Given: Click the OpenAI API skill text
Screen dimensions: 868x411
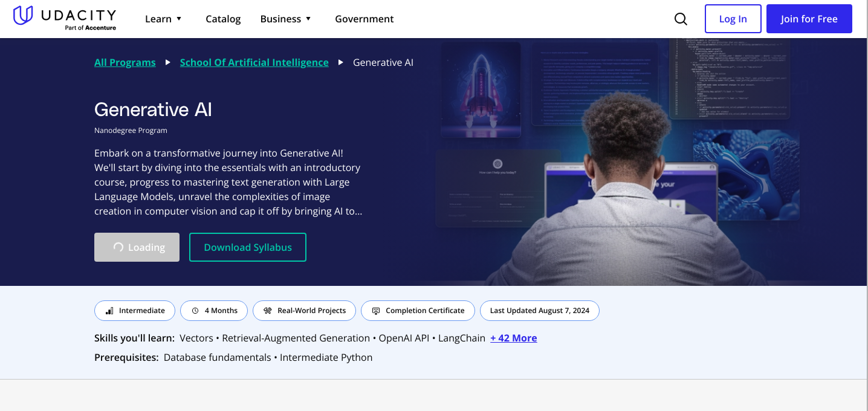Looking at the screenshot, I should (x=404, y=338).
